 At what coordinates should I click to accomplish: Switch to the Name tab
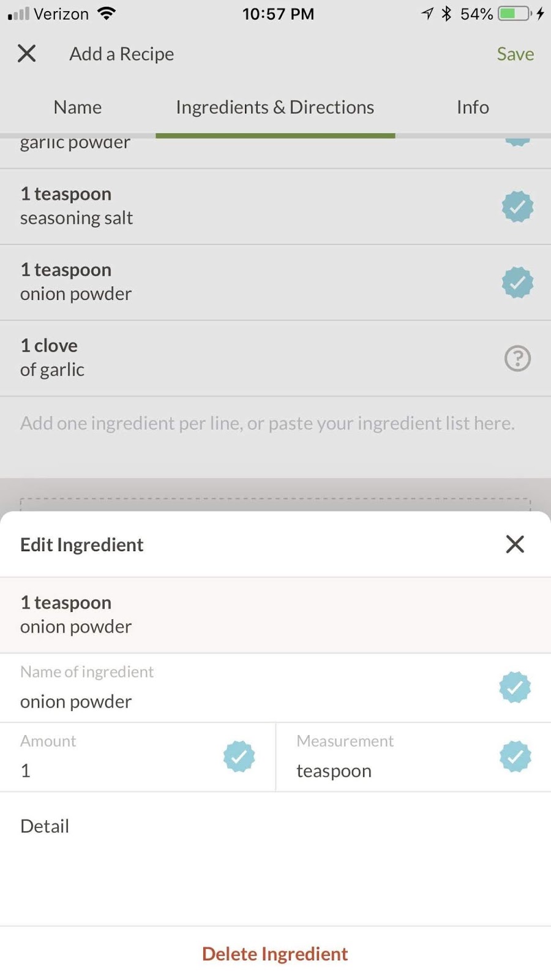point(77,107)
